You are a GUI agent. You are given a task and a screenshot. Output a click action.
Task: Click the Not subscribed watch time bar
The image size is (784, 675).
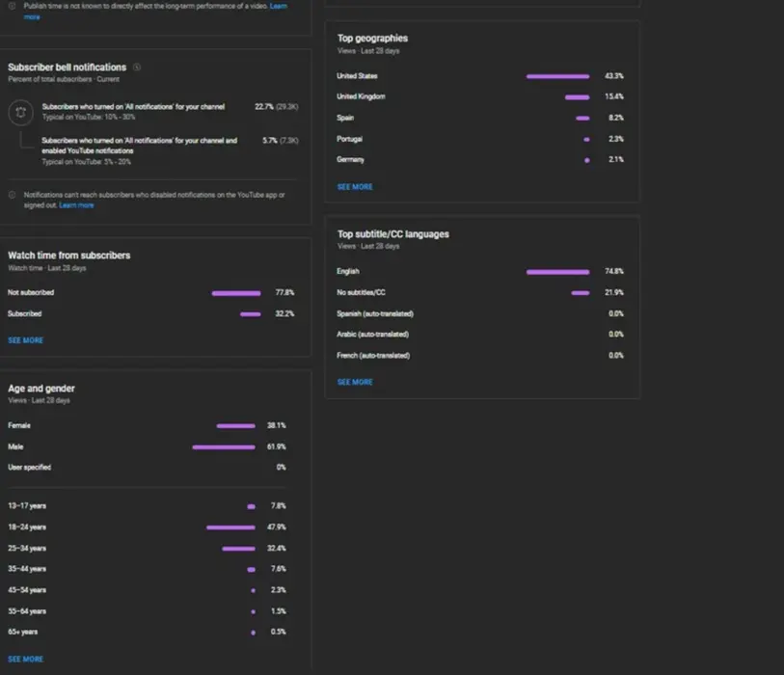pos(236,293)
